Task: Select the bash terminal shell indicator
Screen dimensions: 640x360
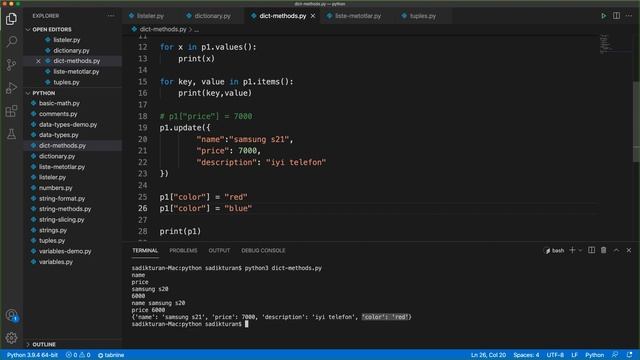Action: click(555, 251)
